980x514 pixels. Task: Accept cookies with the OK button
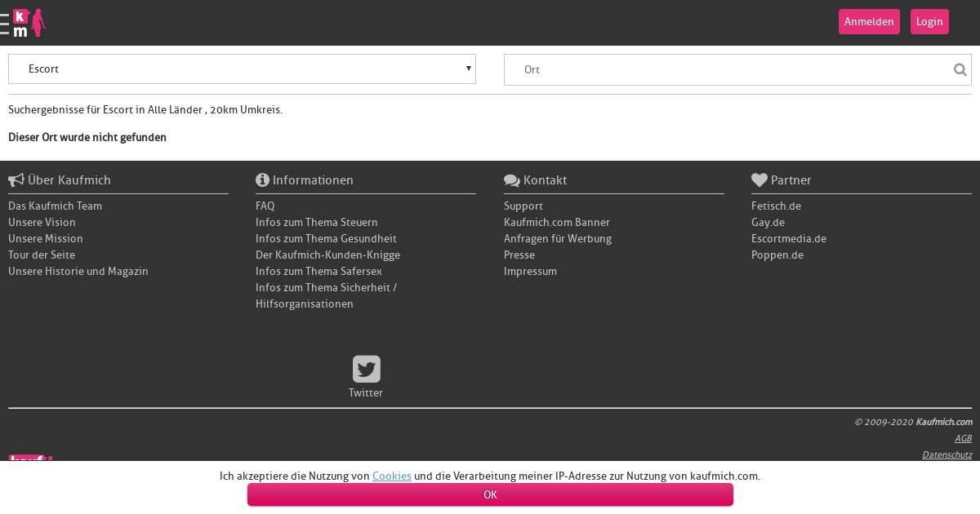[x=490, y=494]
